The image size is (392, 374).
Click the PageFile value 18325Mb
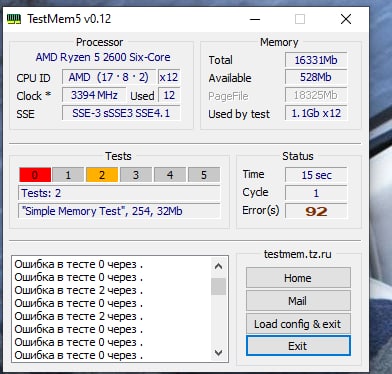pos(316,95)
